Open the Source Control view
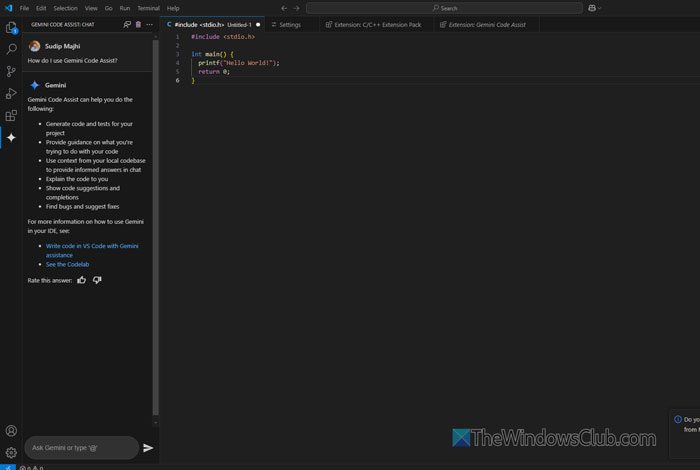 click(11, 71)
